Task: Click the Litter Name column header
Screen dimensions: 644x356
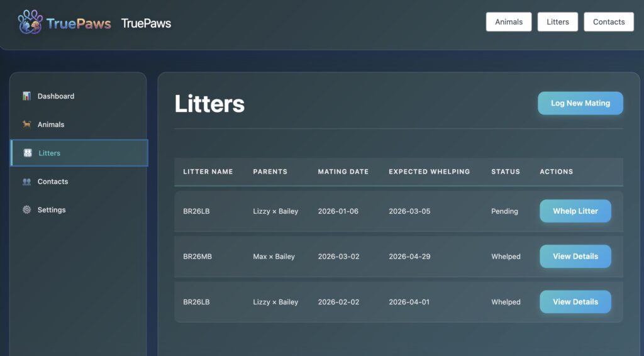Action: coord(208,172)
